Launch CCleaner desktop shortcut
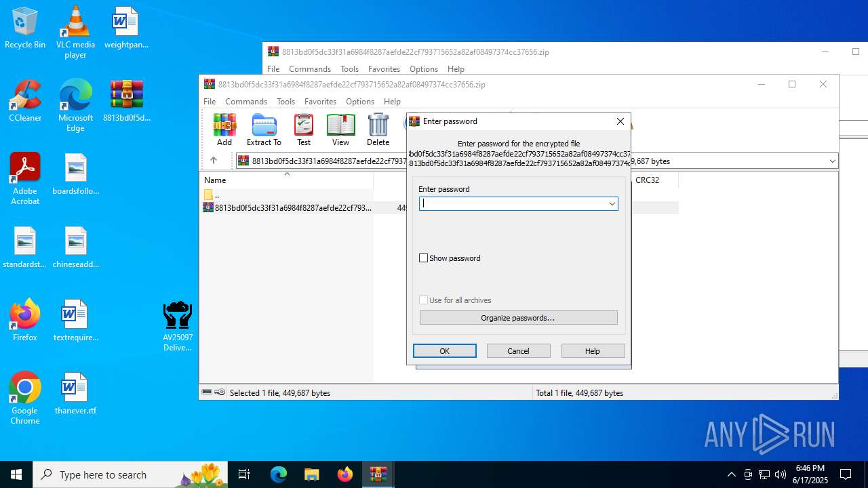 [25, 101]
